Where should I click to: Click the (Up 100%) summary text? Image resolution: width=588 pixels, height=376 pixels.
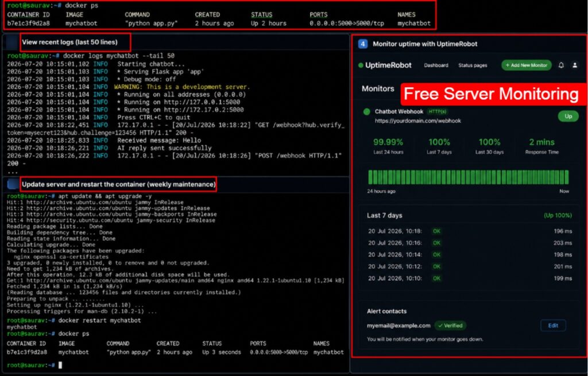(x=558, y=215)
